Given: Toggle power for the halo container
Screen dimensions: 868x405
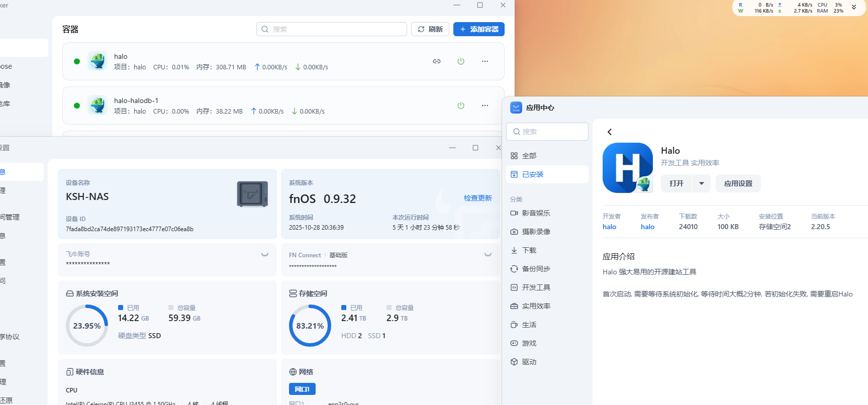Looking at the screenshot, I should click(x=461, y=61).
